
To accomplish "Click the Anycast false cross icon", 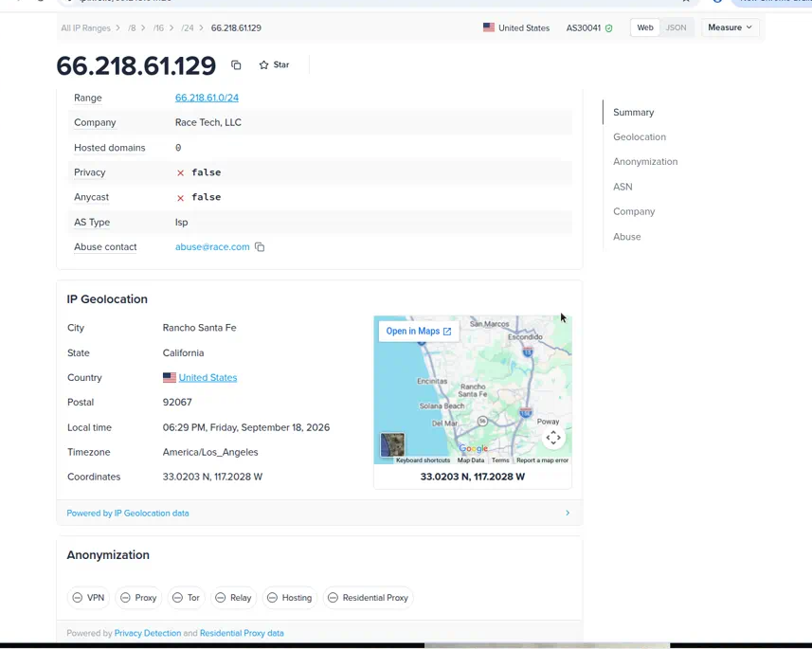I will pos(180,198).
